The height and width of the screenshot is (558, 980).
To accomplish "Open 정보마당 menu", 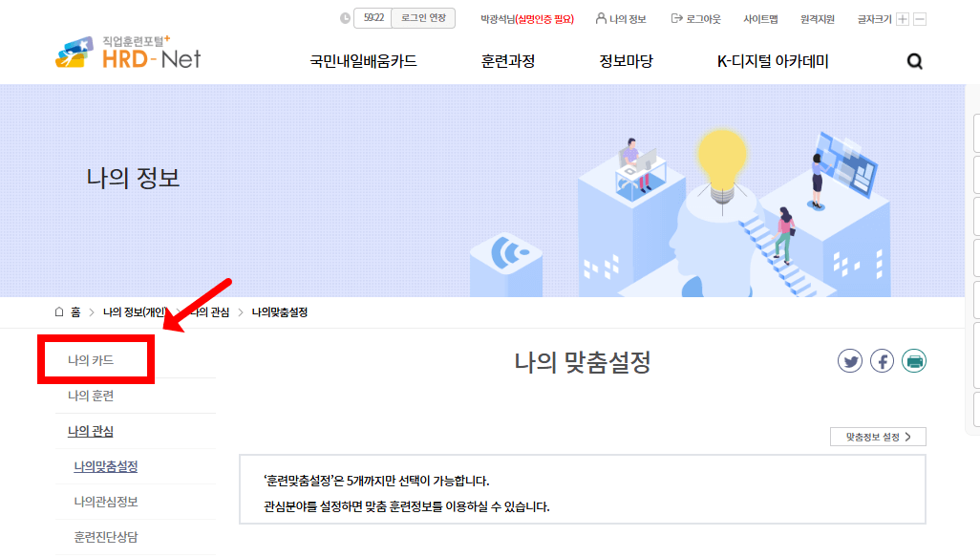I will pos(626,61).
